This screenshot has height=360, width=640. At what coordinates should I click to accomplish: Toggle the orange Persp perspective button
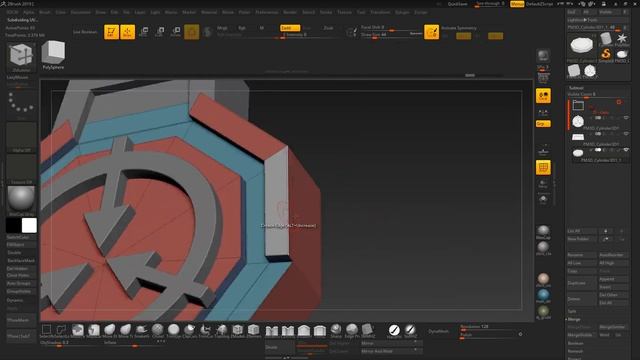pos(543,96)
